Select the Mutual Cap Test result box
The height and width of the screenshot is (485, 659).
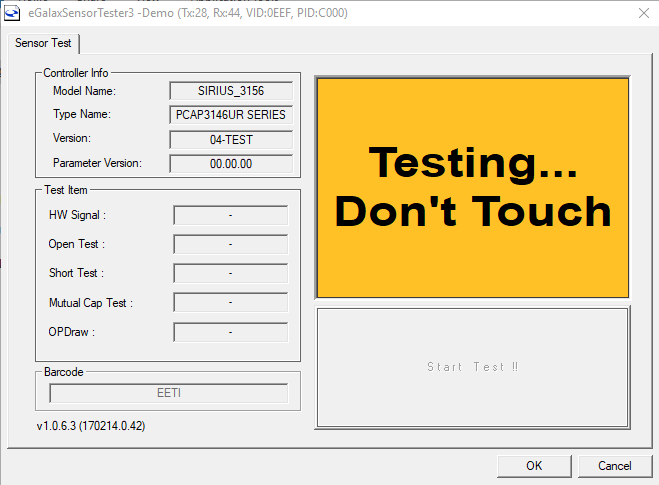pos(231,302)
